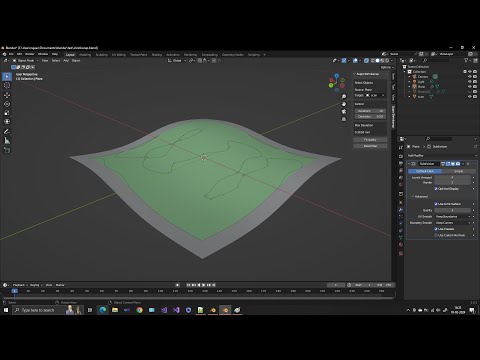Click the green Y axis on navigation gizmo
This screenshot has height=360, width=480.
(331, 86)
